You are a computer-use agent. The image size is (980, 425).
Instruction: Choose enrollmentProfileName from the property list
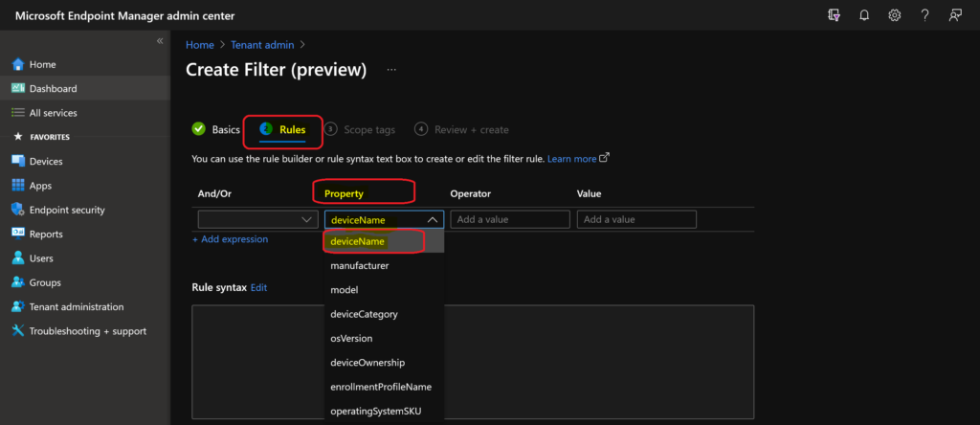tap(384, 387)
